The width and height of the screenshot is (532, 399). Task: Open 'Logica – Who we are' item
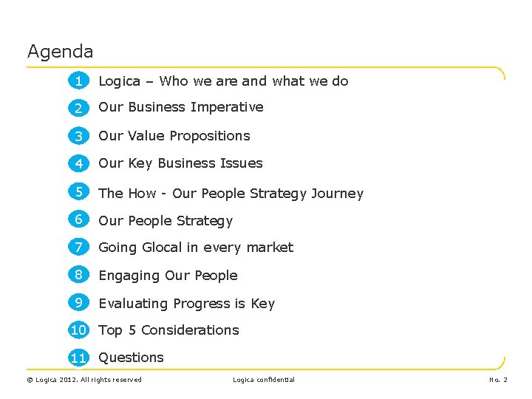click(x=223, y=81)
